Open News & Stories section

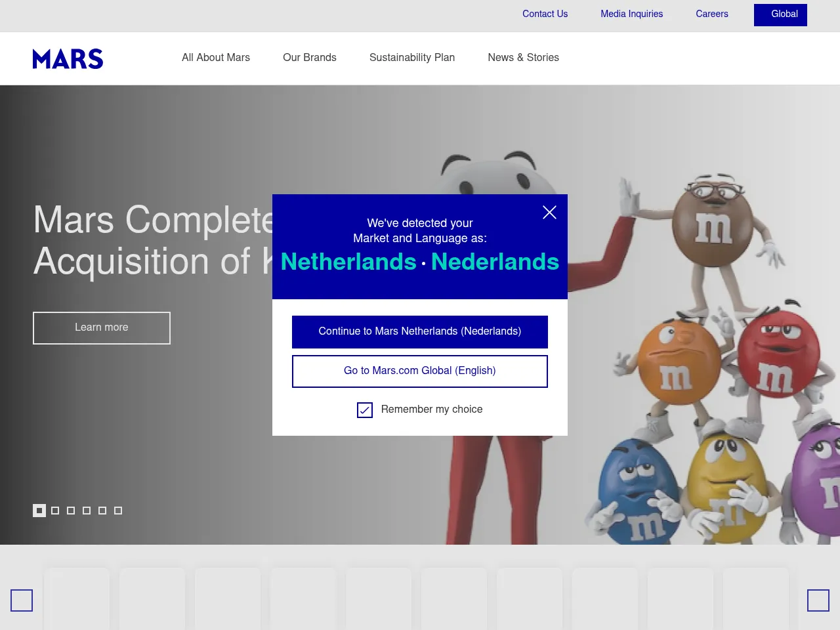pyautogui.click(x=523, y=58)
